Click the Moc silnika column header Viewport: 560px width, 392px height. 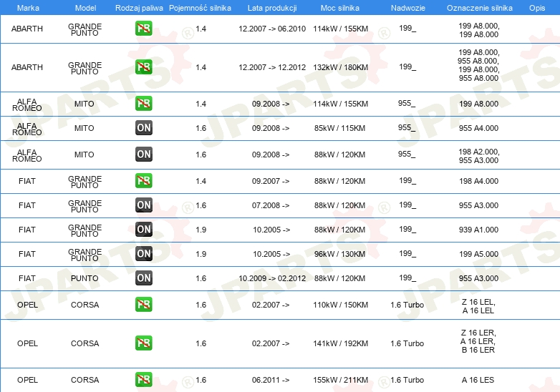tap(340, 8)
